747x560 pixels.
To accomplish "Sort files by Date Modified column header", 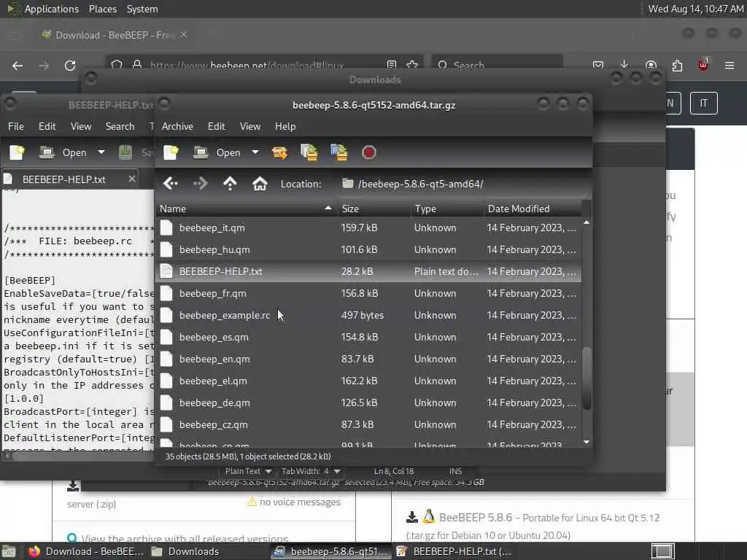I will 532,209.
